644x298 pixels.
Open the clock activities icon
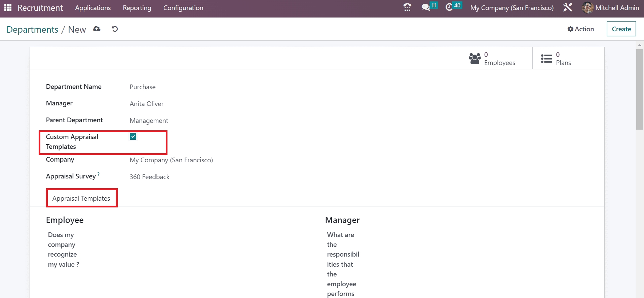click(449, 7)
